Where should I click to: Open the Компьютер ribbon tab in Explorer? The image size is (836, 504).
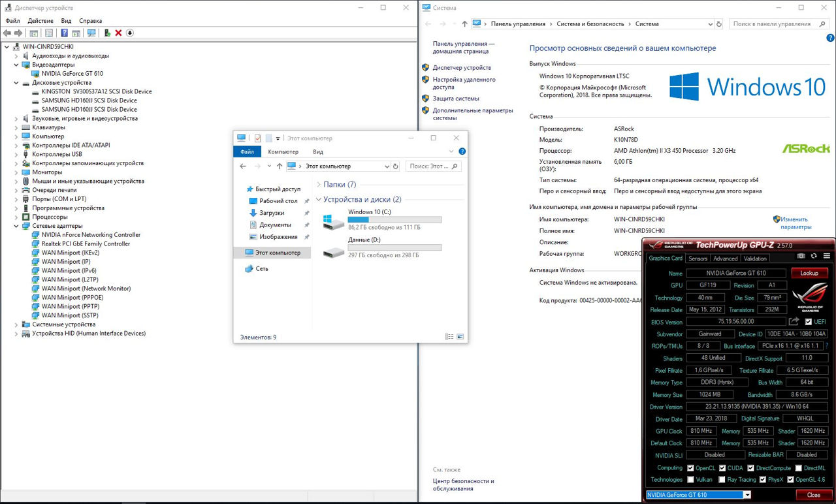click(283, 151)
